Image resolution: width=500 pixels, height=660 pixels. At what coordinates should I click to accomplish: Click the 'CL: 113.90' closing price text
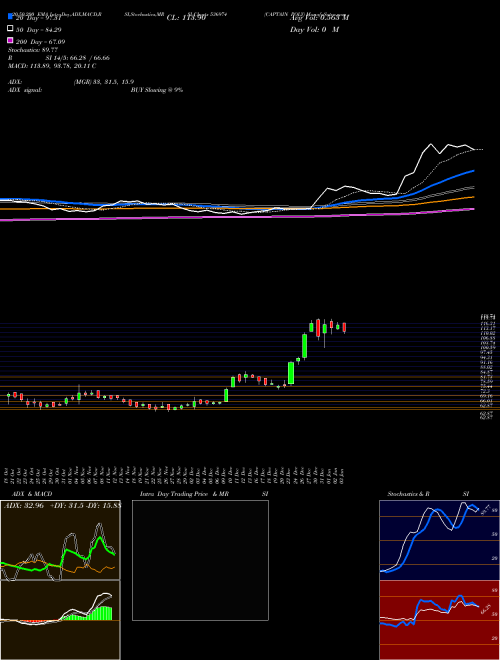click(186, 18)
